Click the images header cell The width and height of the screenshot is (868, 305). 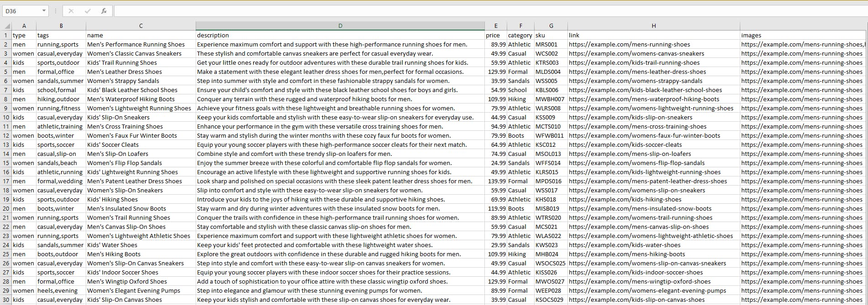point(803,35)
